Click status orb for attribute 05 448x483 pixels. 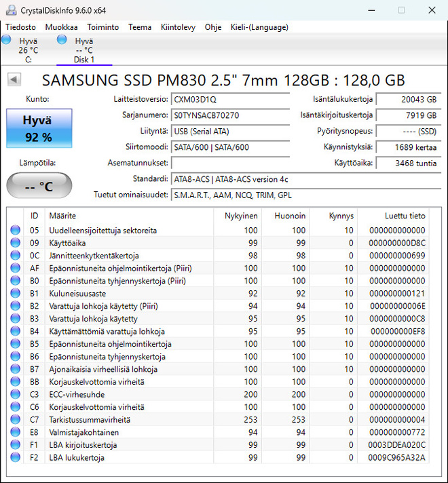pyautogui.click(x=15, y=230)
